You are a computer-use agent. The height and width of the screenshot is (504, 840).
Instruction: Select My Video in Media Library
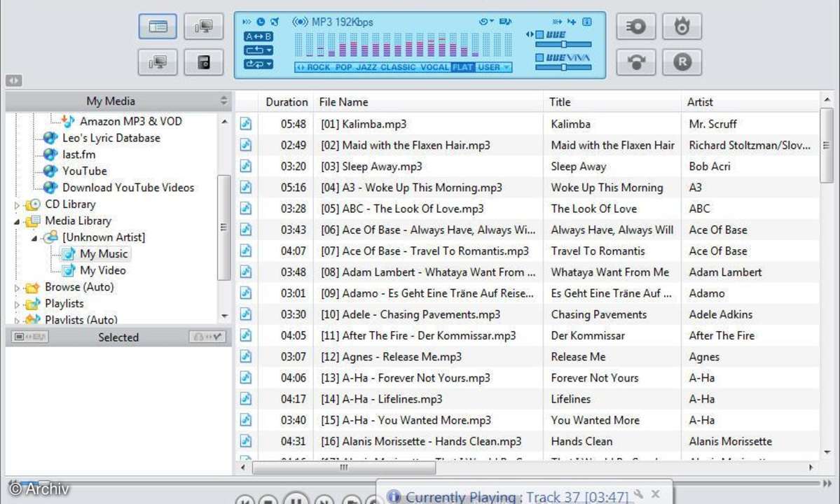[102, 270]
